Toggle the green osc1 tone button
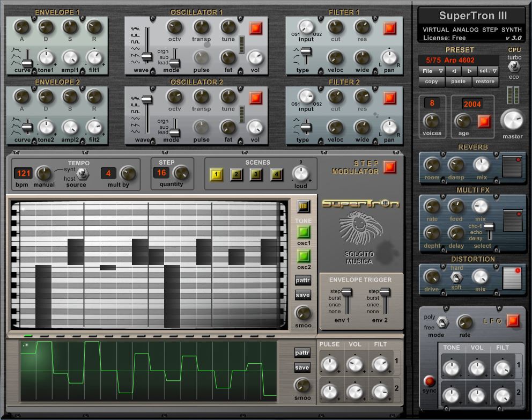The height and width of the screenshot is (420, 532). (304, 232)
